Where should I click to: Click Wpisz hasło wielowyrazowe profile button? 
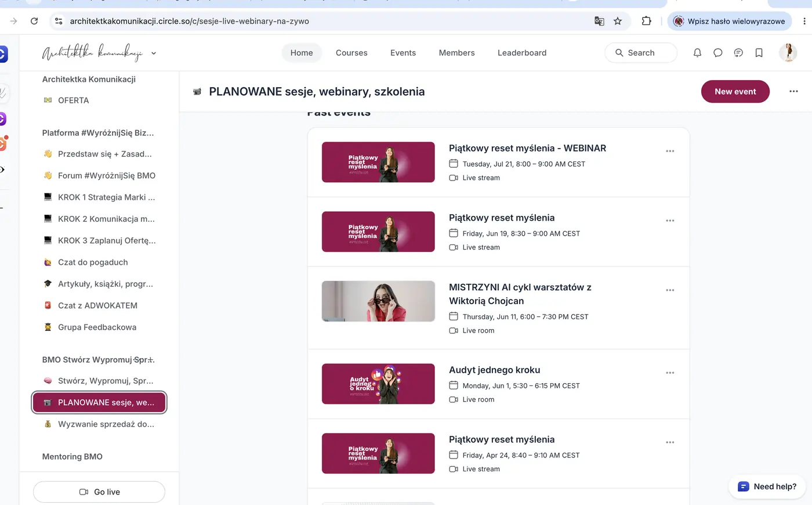[730, 21]
